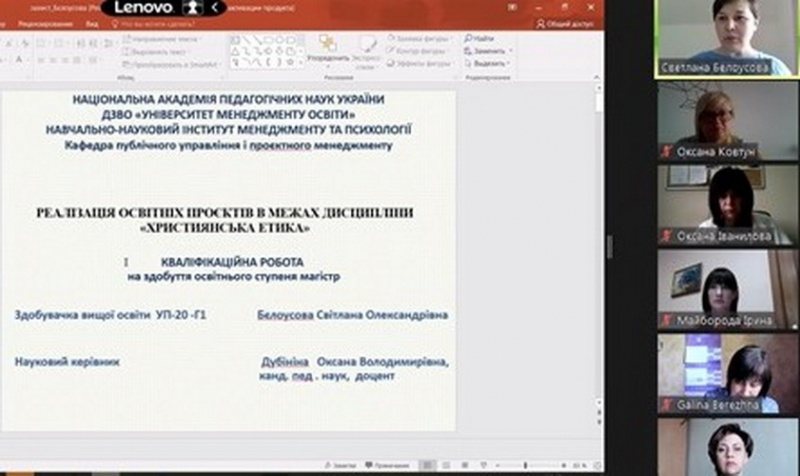Open Ribbon Display Options icon in title bar
The image size is (800, 476).
(512, 8)
